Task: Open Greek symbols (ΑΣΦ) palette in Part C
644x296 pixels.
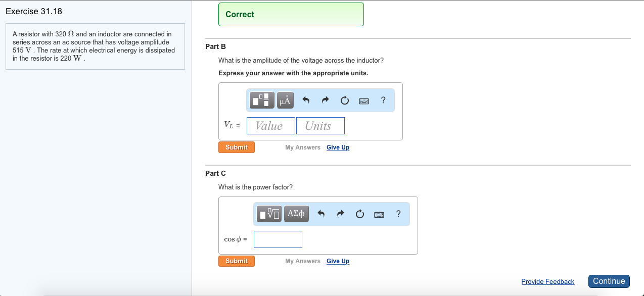Action: tap(296, 214)
